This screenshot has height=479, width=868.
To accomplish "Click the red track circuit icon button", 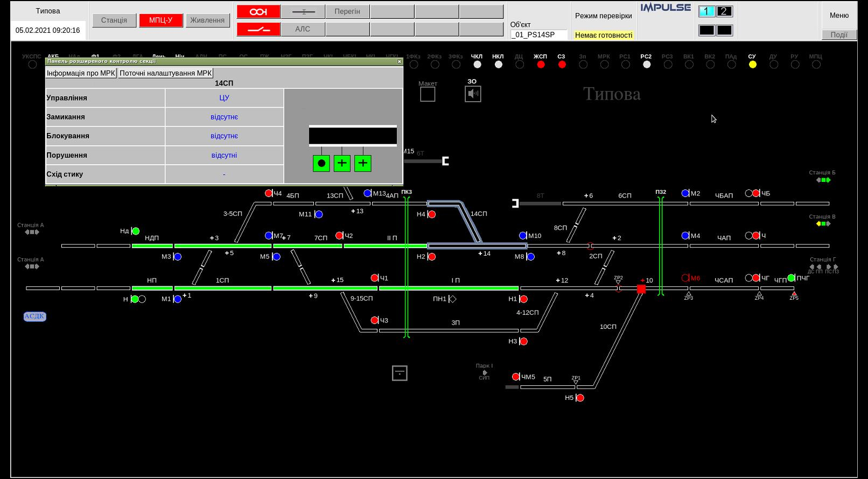I will (x=258, y=11).
